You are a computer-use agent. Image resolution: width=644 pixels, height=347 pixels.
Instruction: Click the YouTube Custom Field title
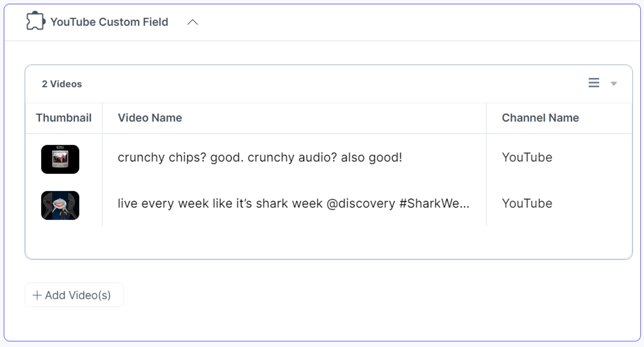[109, 22]
